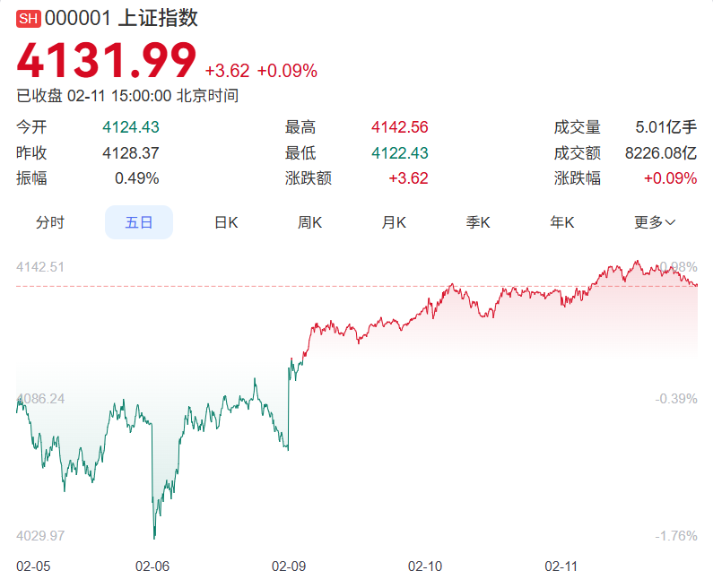Show the 月K monthly chart

(394, 222)
